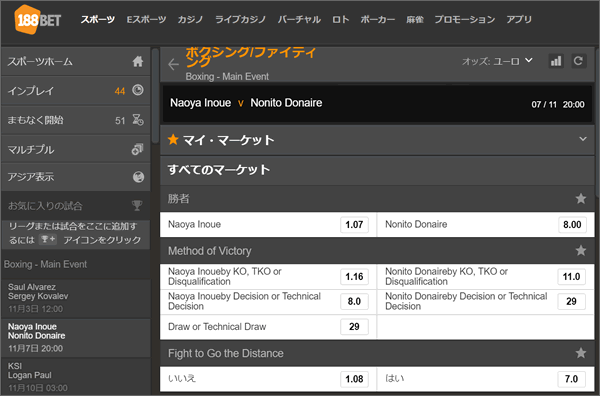Screen dimensions: 600x396
Task: Open the KSI vs Logan Paul match
Action: 76,376
